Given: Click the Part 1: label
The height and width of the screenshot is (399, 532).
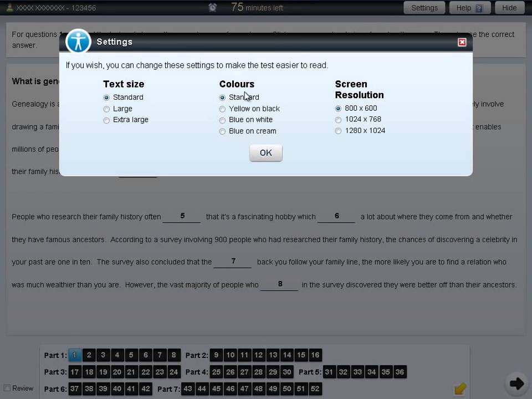Looking at the screenshot, I should pos(55,356).
